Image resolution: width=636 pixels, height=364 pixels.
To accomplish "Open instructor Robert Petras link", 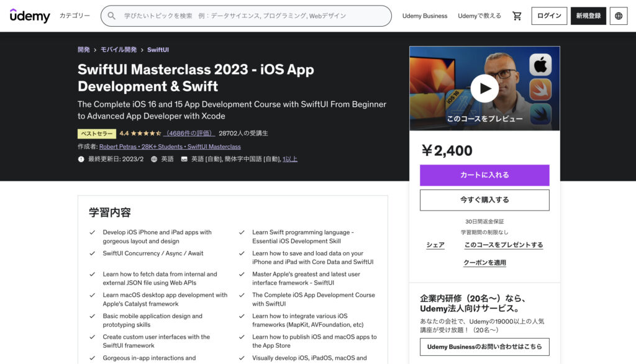I will [170, 147].
